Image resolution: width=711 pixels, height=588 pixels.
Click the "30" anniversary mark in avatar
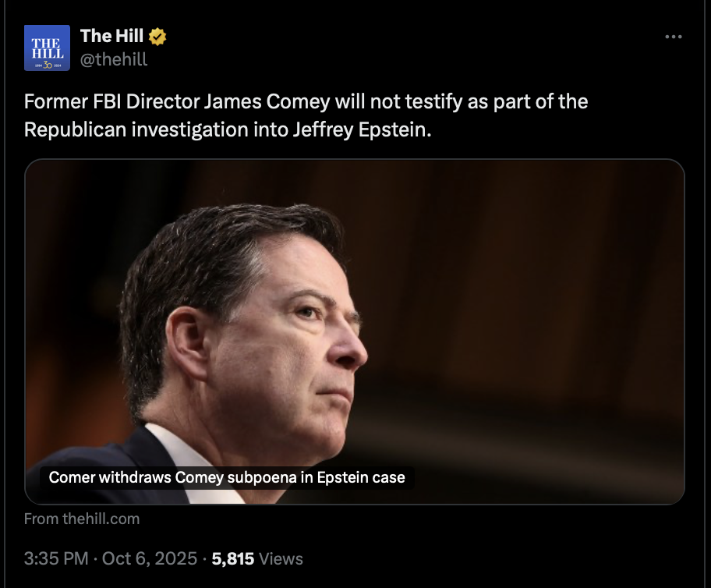pyautogui.click(x=47, y=65)
